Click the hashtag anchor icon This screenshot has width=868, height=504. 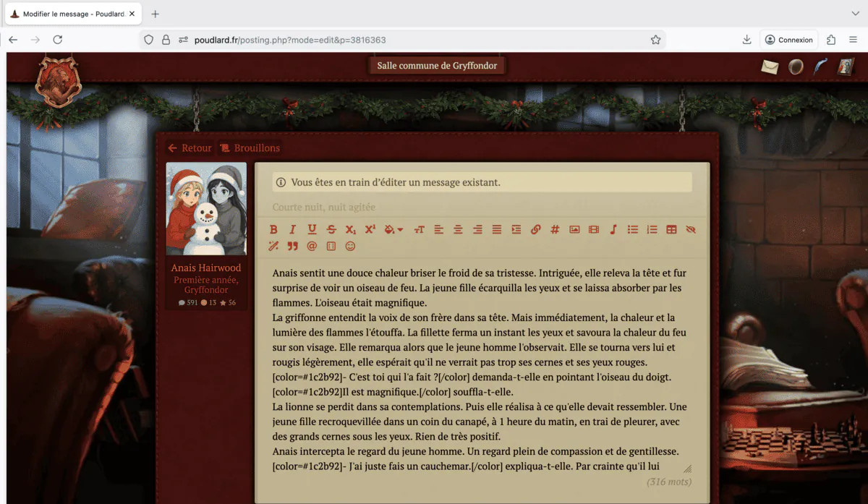(555, 229)
